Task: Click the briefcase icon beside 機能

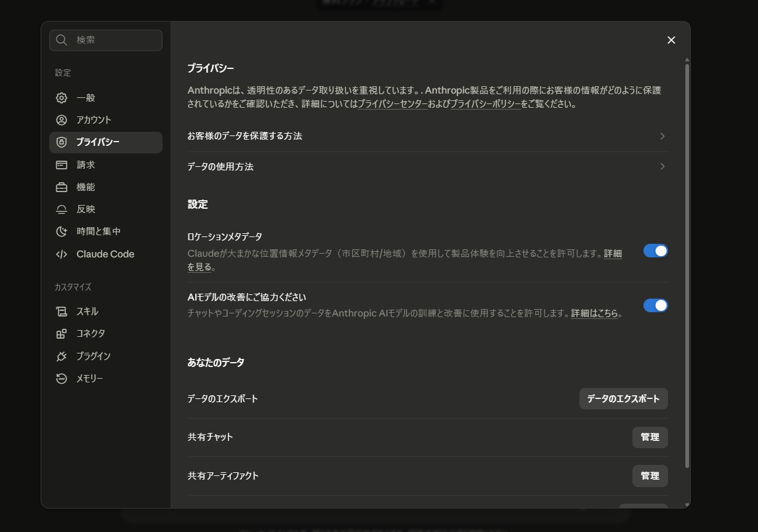Action: [x=62, y=187]
